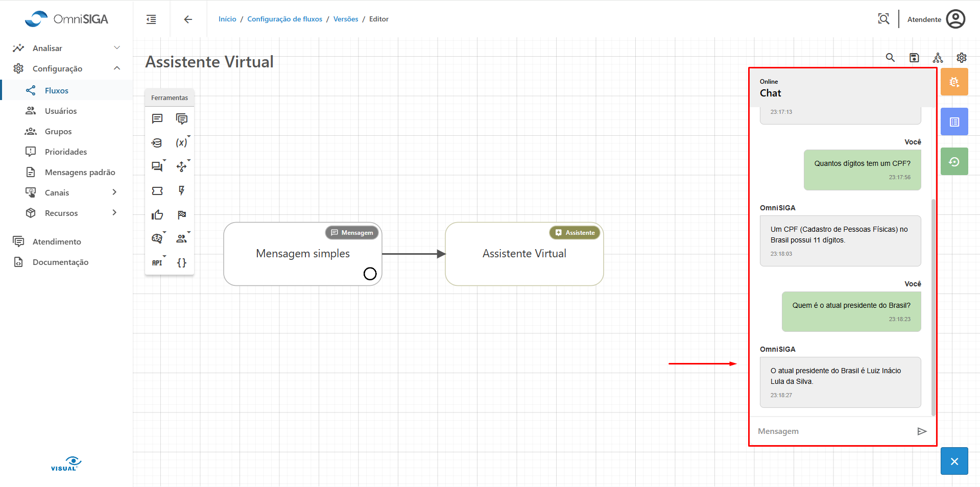
Task: Open the Usuários menu item
Action: pos(66,111)
